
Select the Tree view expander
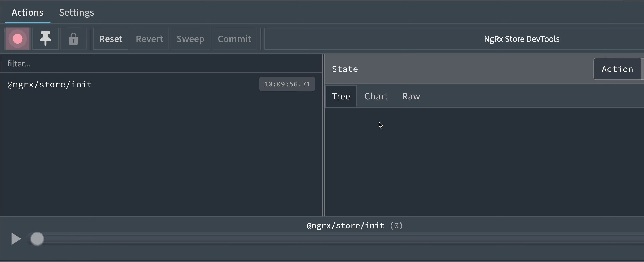pyautogui.click(x=341, y=96)
